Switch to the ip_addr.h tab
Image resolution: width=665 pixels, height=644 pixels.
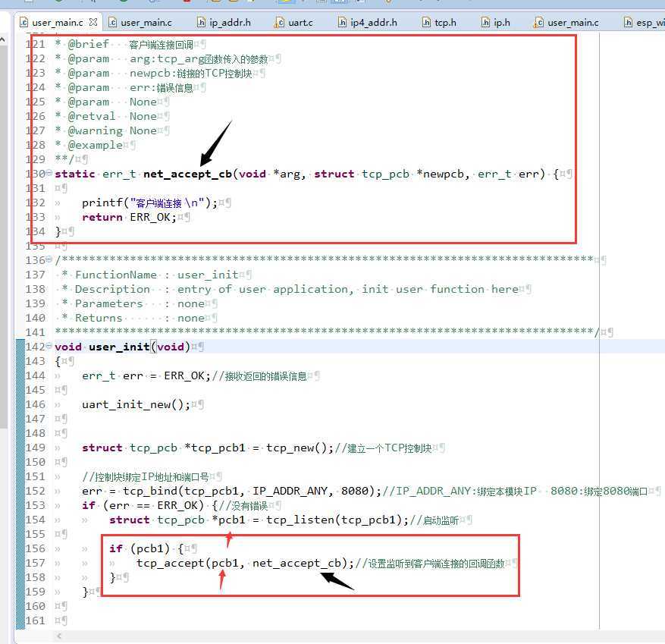[x=224, y=22]
